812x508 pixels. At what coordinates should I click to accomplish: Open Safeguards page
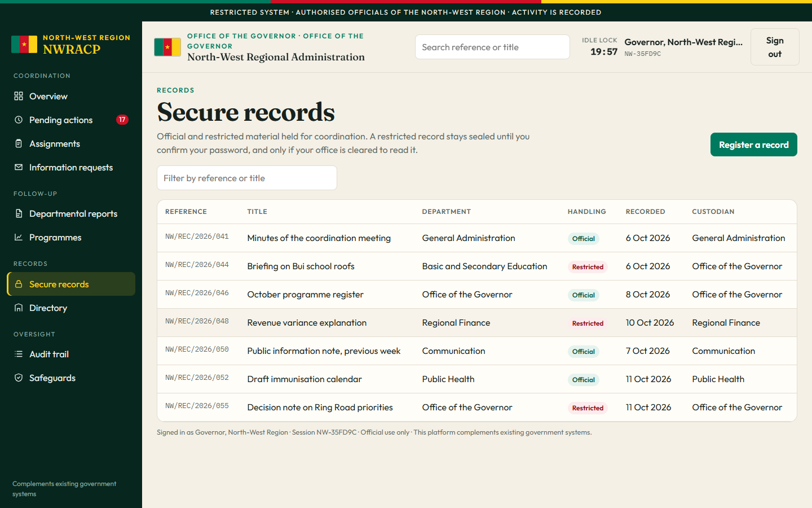coord(71,378)
